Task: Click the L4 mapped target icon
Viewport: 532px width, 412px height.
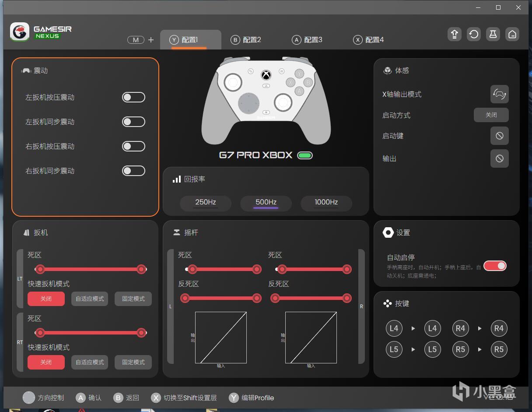Action: pyautogui.click(x=432, y=328)
